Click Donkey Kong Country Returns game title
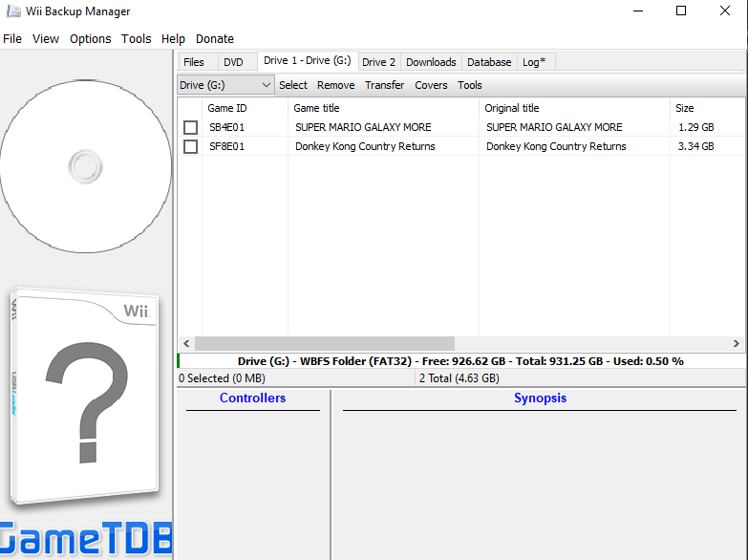Screen dimensions: 748x560 coord(365,146)
